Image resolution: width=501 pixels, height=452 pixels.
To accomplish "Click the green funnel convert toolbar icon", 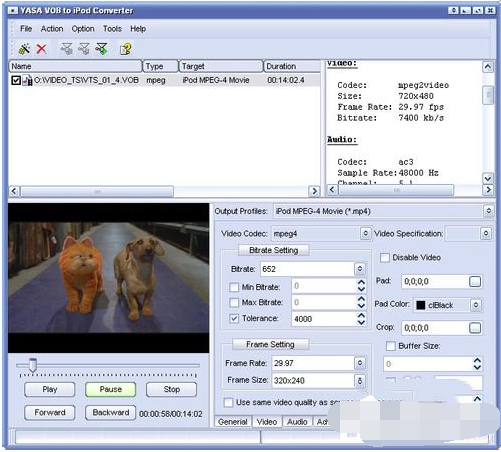I will click(101, 49).
